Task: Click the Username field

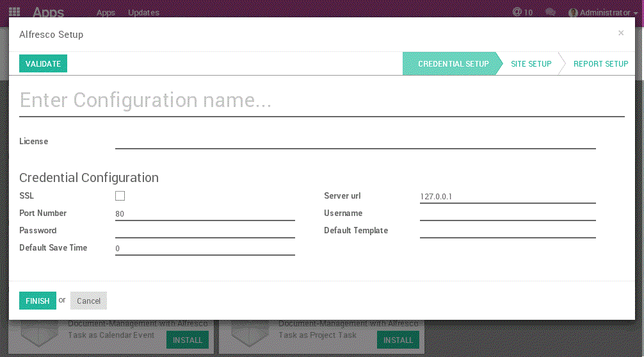Action: click(x=508, y=214)
